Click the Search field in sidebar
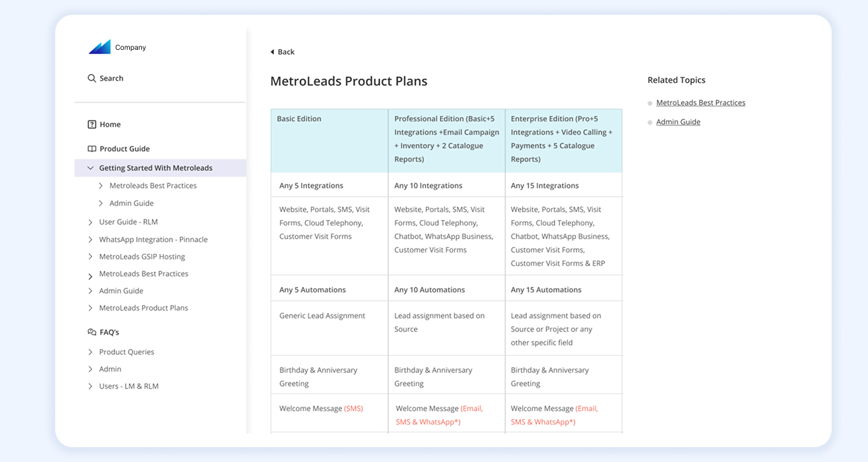868x462 pixels. [x=112, y=78]
